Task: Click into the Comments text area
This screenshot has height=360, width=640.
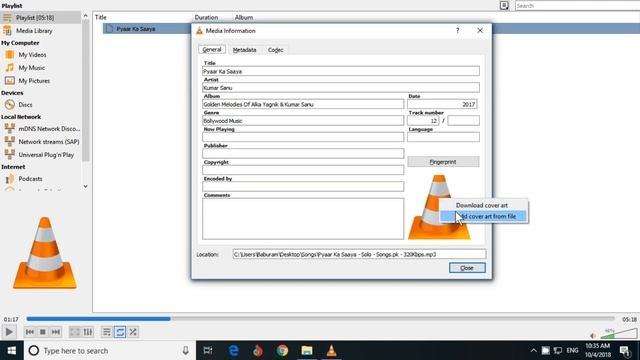Action: tap(303, 219)
